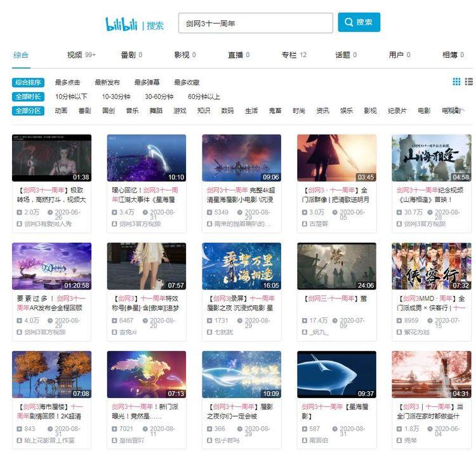Open the 09:37 video thumbnail

336,375
